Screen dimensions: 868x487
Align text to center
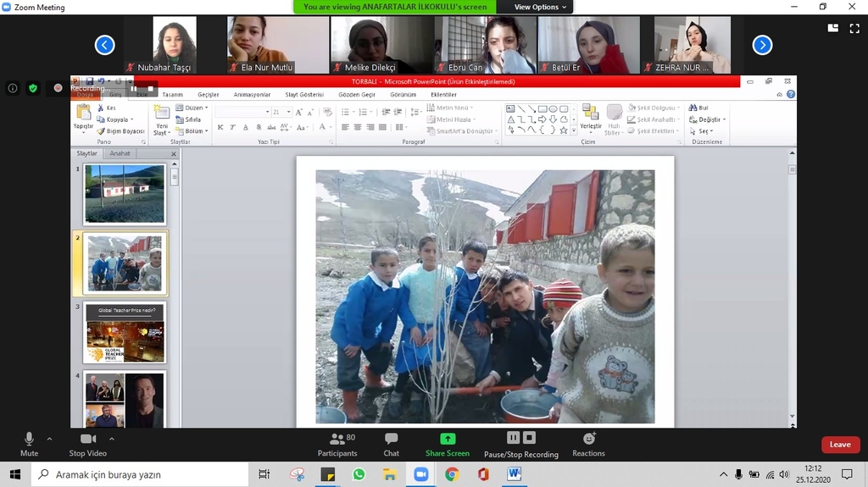(358, 127)
